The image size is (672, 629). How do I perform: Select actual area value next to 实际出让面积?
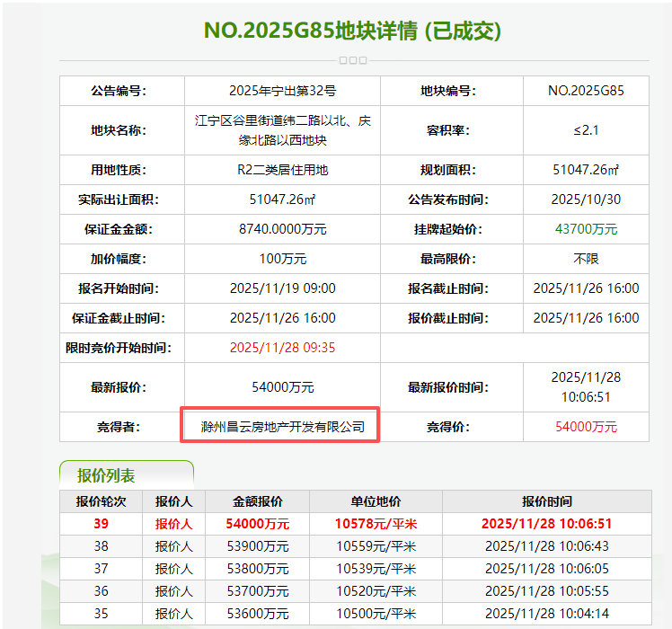click(x=282, y=199)
